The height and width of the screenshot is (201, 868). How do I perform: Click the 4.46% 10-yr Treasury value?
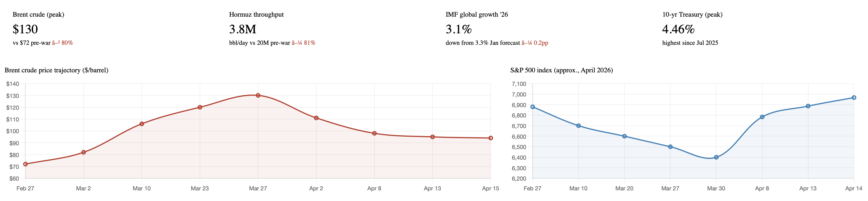click(678, 29)
